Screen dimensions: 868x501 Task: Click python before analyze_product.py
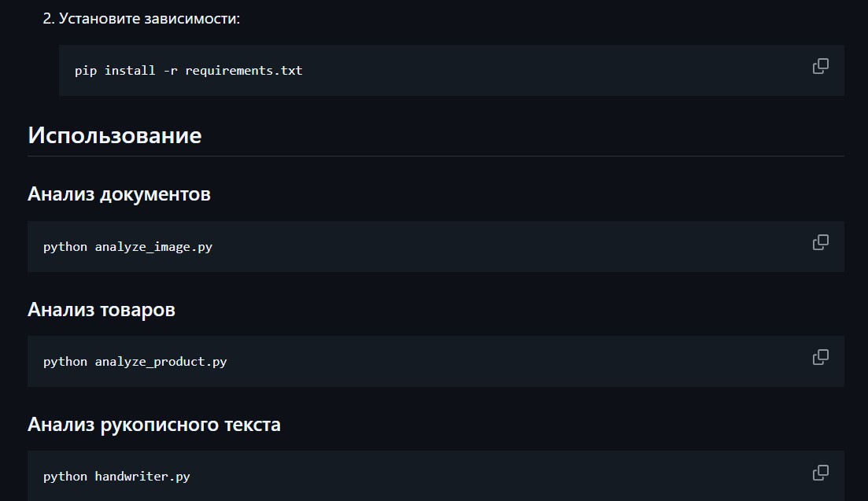click(65, 362)
